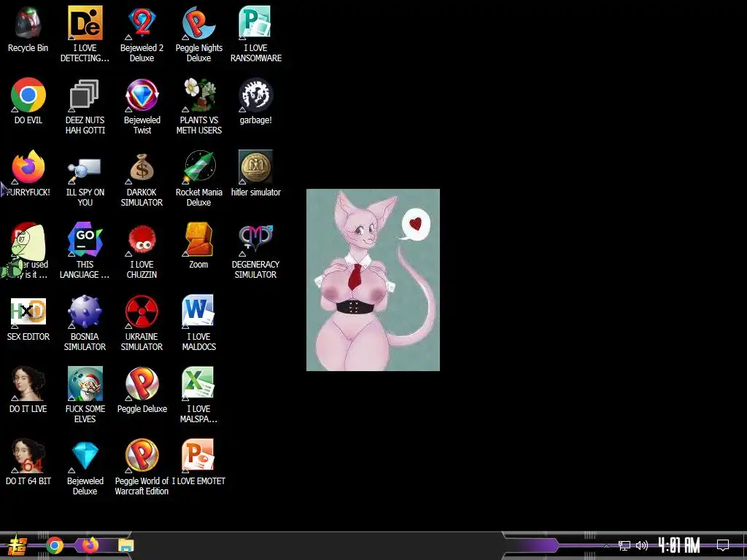Click the portrait icon labeled DO IT LIVE
The height and width of the screenshot is (560, 747).
tap(28, 384)
